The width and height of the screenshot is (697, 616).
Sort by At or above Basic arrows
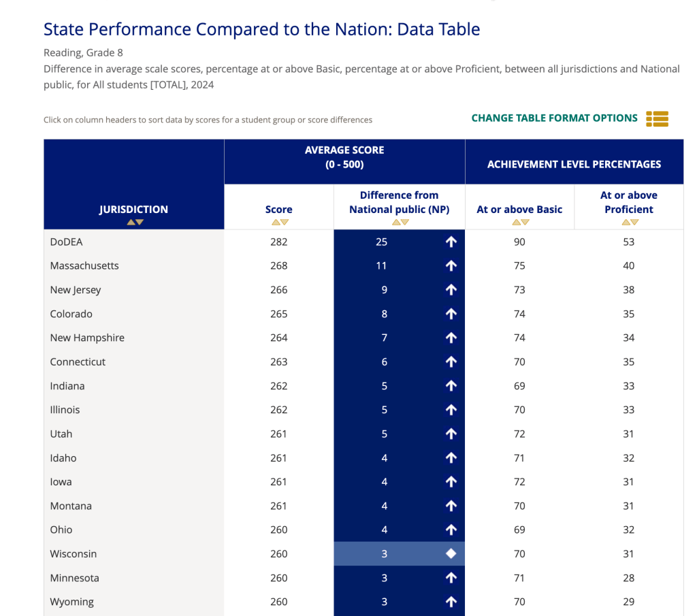click(519, 222)
